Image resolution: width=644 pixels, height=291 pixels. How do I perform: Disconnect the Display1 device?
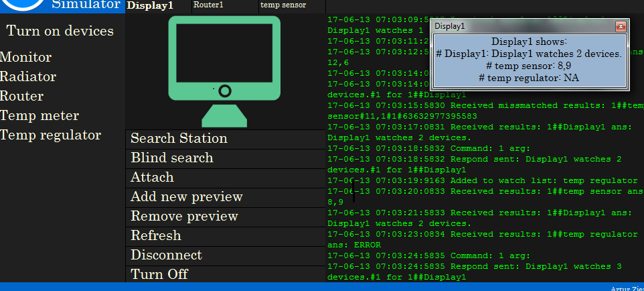(x=166, y=255)
